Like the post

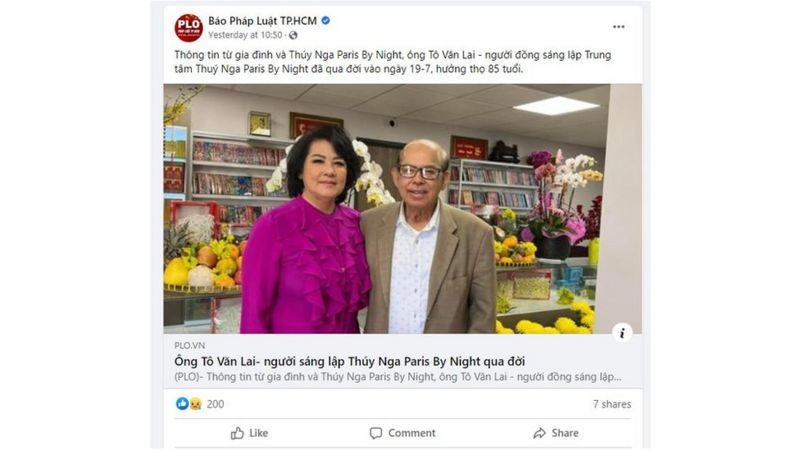[249, 433]
